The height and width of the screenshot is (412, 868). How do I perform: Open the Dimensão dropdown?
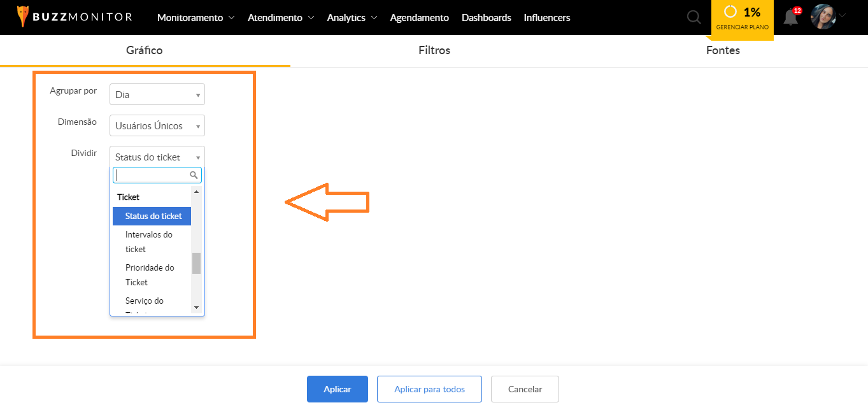tap(157, 126)
